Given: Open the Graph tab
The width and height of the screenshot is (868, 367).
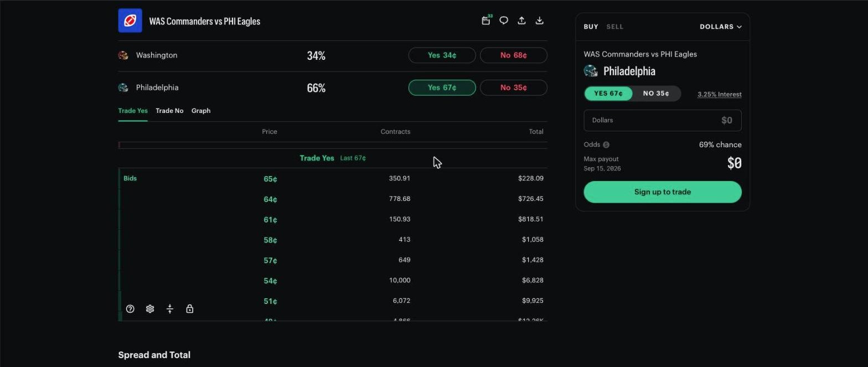Looking at the screenshot, I should pyautogui.click(x=201, y=111).
